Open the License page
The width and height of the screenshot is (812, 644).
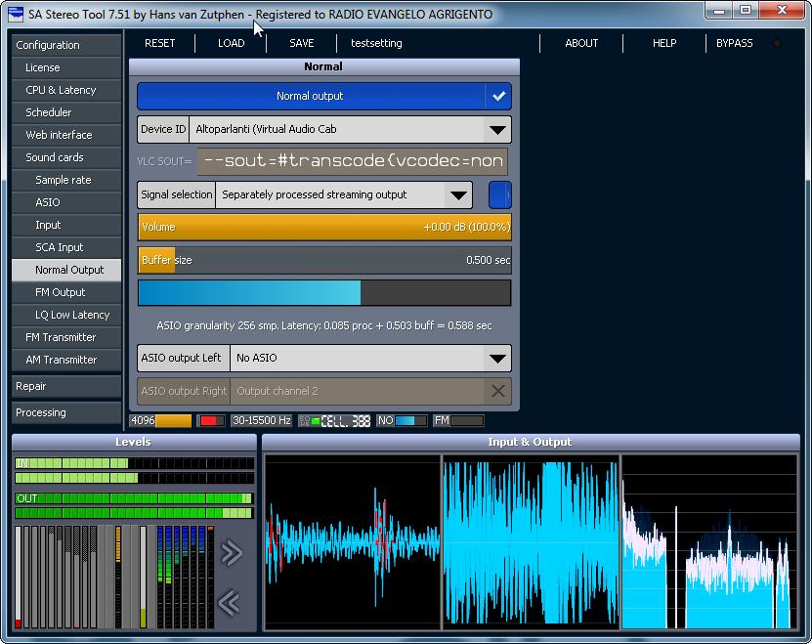coord(66,67)
